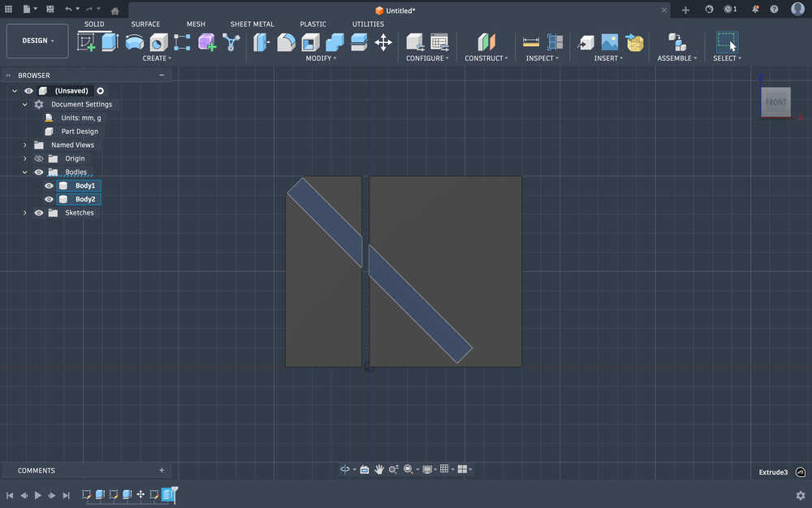Screen dimensions: 812x508
Task: Click the Insert Derive icon
Action: tap(585, 42)
